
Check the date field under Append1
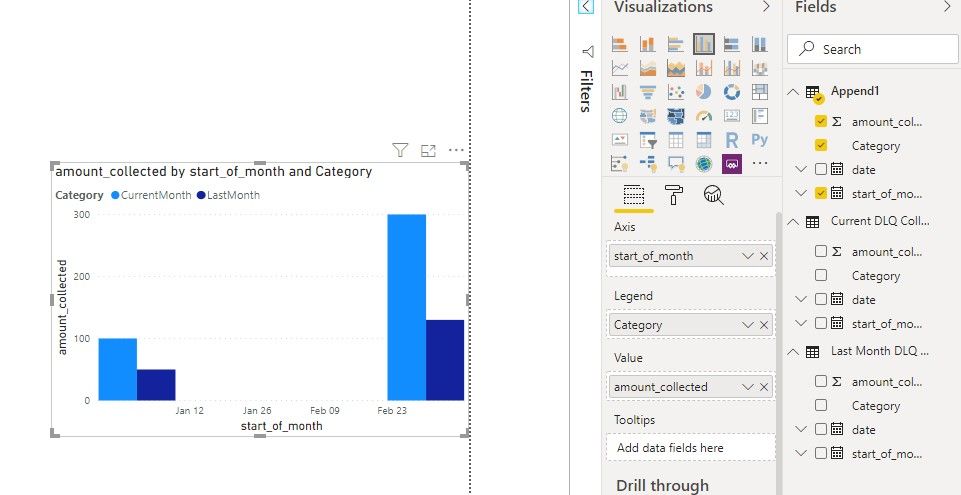821,169
